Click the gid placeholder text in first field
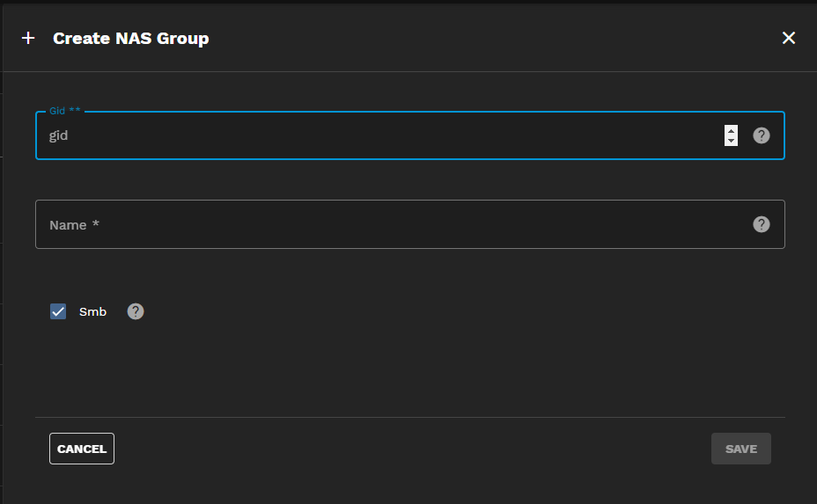This screenshot has height=504, width=817. (x=59, y=136)
